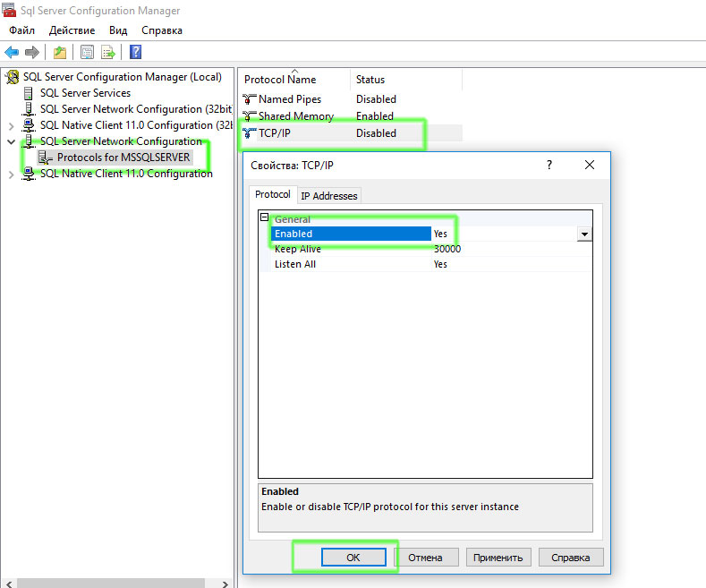Click the Back arrow toolbar icon
This screenshot has width=706, height=588.
coord(12,52)
